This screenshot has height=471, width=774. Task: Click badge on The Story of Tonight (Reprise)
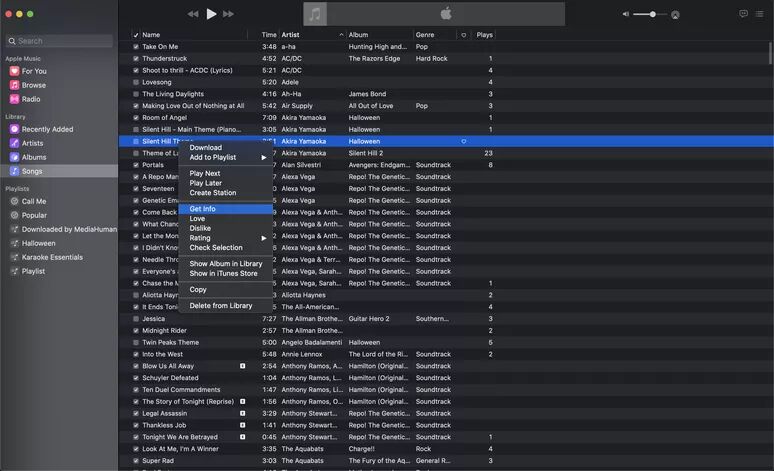tap(242, 401)
